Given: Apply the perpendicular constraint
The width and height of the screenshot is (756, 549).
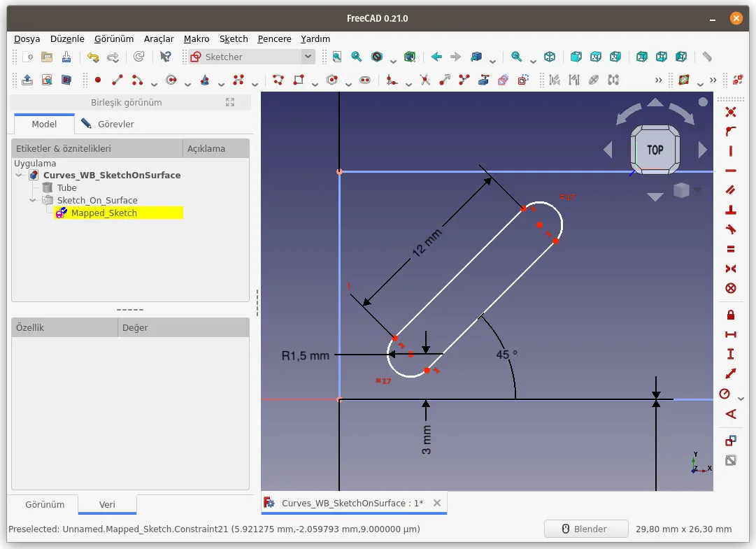Looking at the screenshot, I should coord(731,209).
